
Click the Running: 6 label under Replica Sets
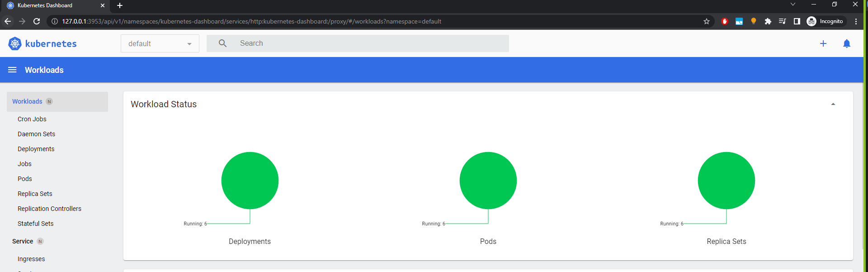click(672, 224)
